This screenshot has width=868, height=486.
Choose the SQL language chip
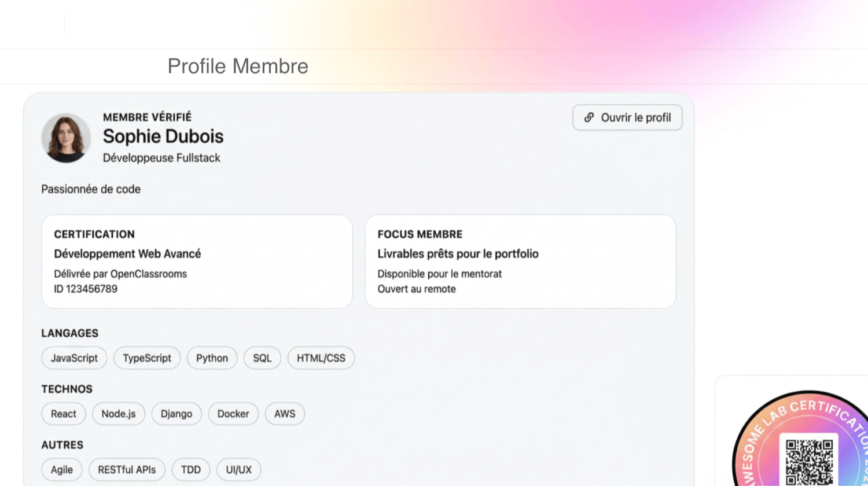tap(262, 358)
